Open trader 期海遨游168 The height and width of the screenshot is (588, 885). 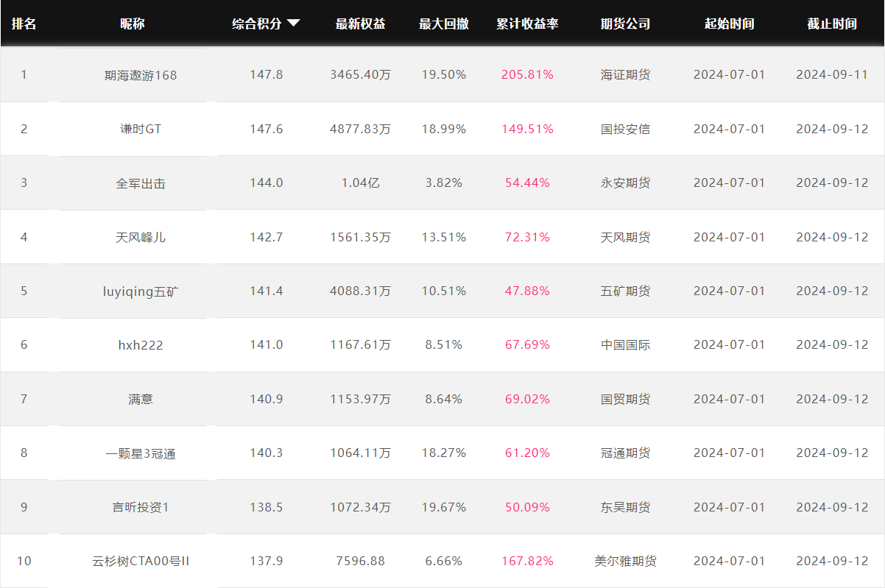click(141, 75)
